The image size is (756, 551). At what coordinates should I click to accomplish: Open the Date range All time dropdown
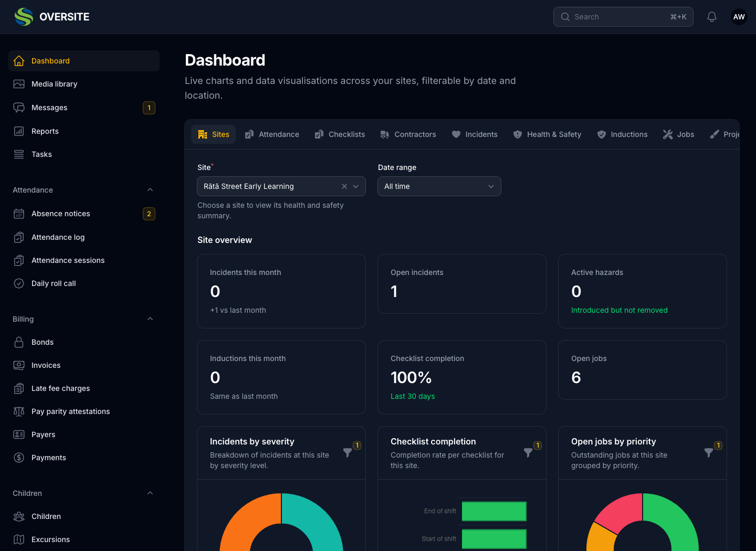[x=439, y=186]
